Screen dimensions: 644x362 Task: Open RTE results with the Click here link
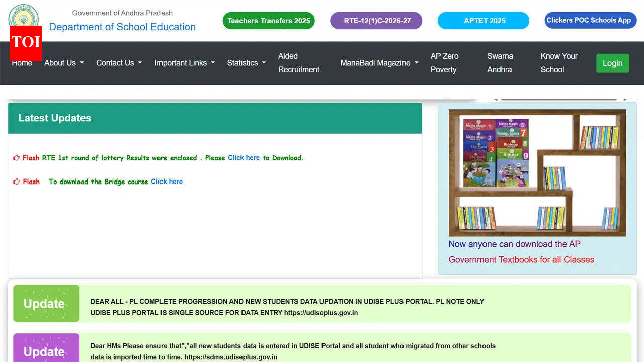[x=244, y=157]
